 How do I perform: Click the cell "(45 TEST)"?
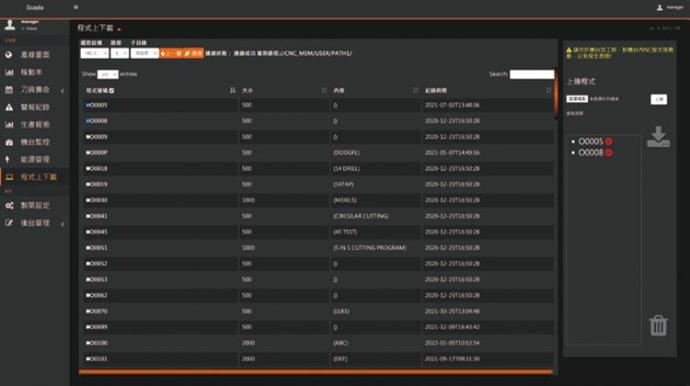tap(345, 232)
